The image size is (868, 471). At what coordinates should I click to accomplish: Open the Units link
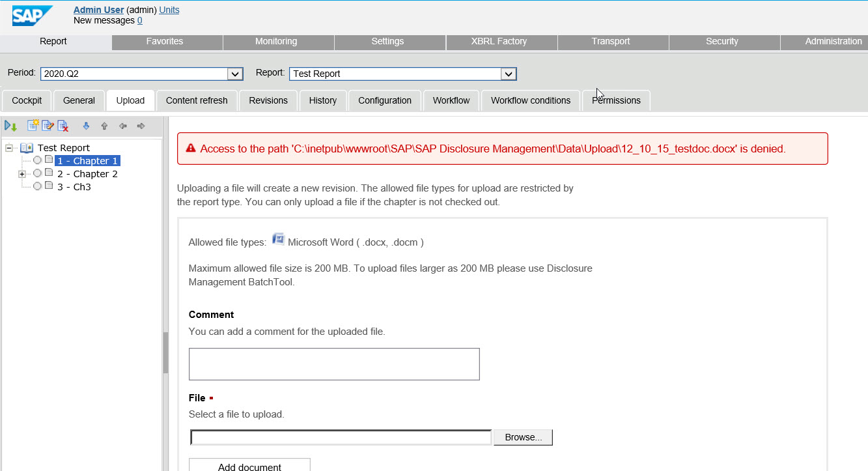click(169, 10)
